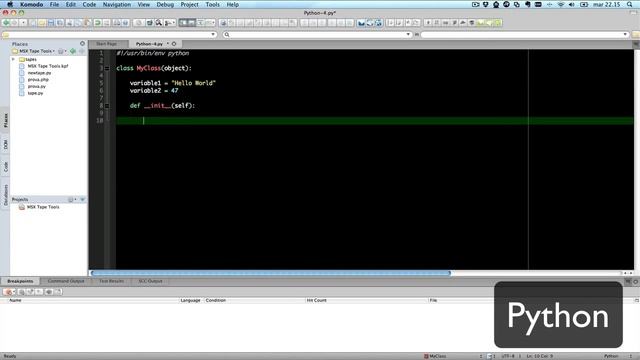Open the Breakpoints tab
640x360 pixels.
[x=20, y=281]
